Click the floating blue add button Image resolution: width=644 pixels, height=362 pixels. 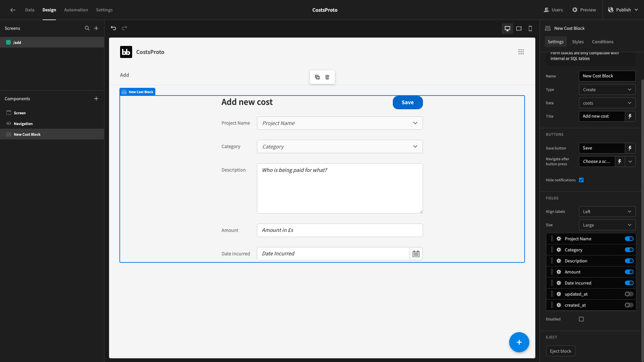[519, 342]
